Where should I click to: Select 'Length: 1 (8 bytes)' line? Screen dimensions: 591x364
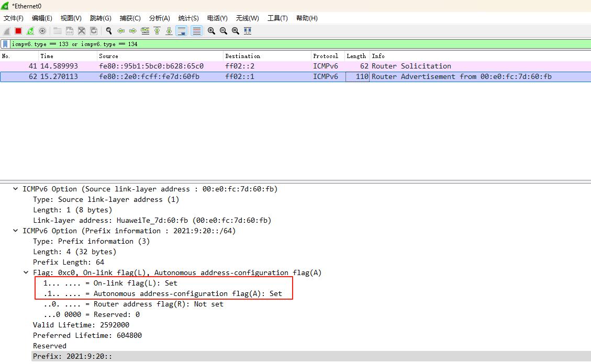point(72,210)
